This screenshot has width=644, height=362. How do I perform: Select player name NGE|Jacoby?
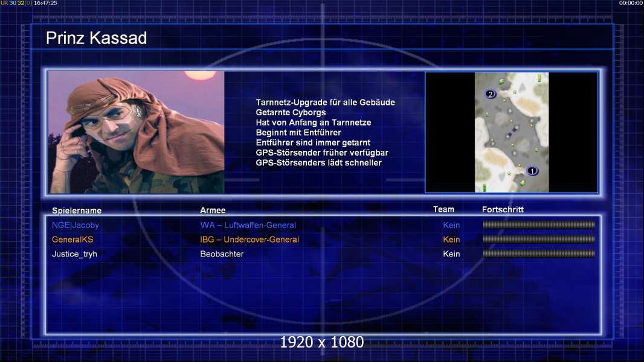coord(75,225)
